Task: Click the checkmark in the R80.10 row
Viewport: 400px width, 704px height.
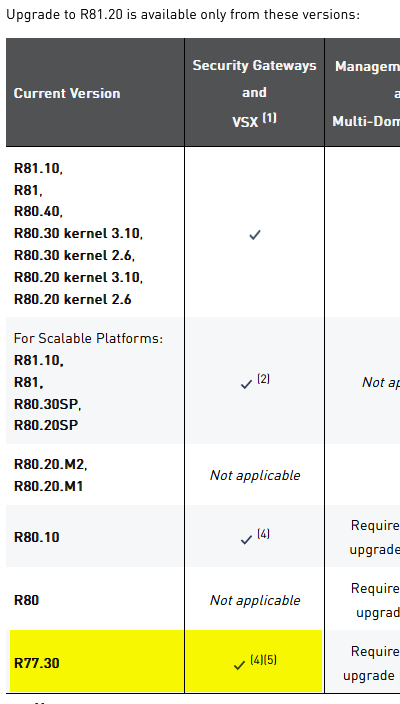Action: [x=246, y=540]
